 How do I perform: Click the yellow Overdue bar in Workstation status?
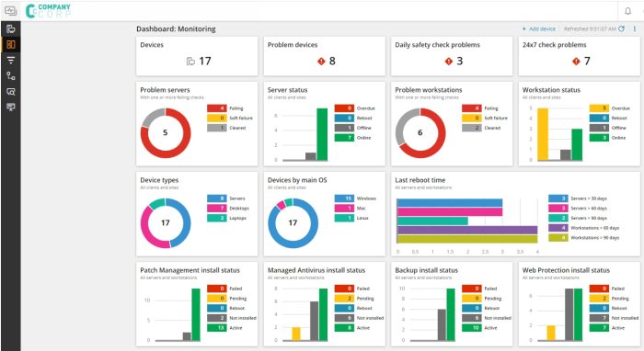pyautogui.click(x=543, y=134)
